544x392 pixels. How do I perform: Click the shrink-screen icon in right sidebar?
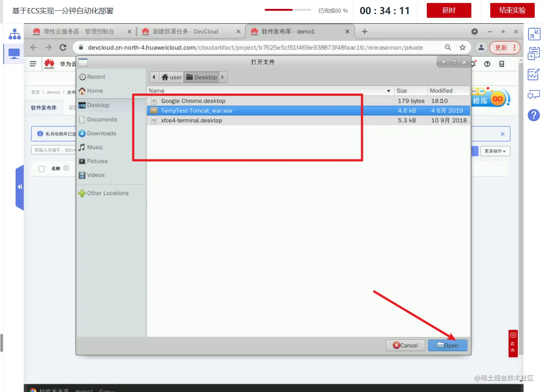pos(534,34)
